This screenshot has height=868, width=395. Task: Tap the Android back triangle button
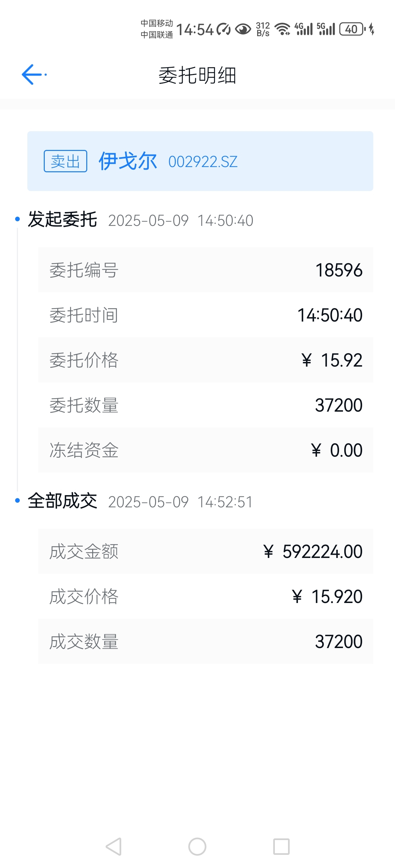click(x=114, y=846)
